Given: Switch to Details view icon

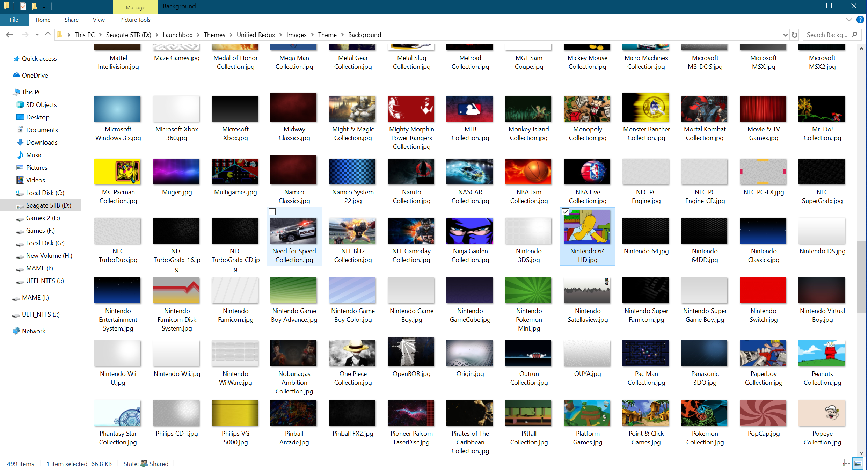Looking at the screenshot, I should [846, 463].
